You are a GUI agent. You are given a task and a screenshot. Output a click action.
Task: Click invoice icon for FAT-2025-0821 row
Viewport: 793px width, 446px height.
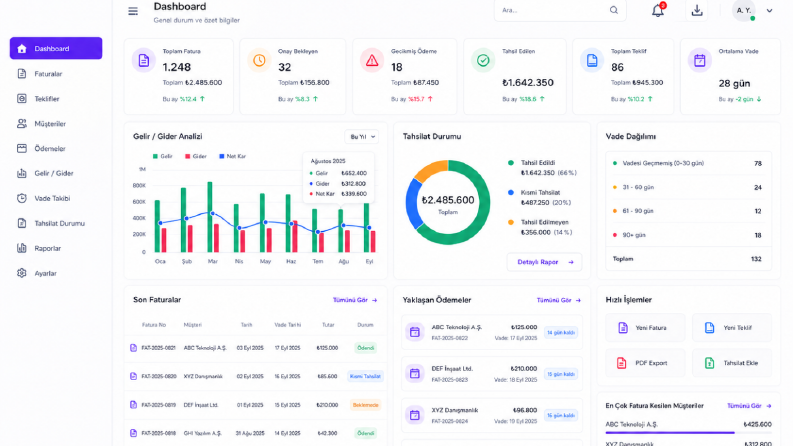(134, 348)
